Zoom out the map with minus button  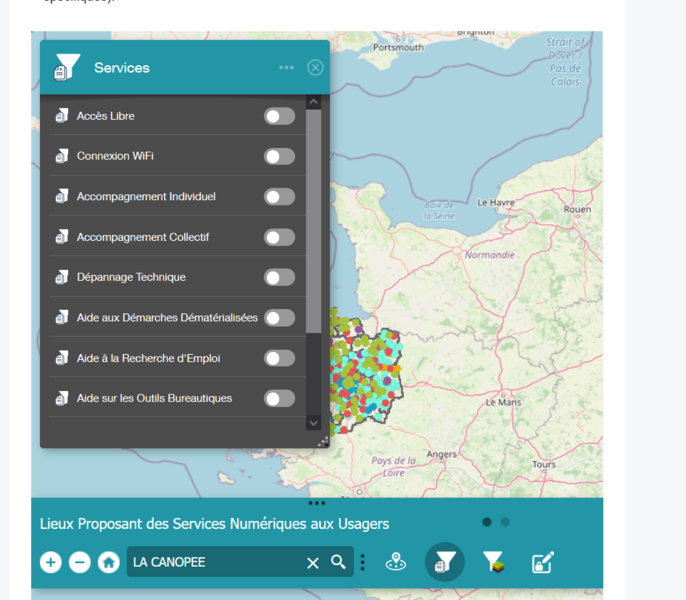(x=80, y=562)
